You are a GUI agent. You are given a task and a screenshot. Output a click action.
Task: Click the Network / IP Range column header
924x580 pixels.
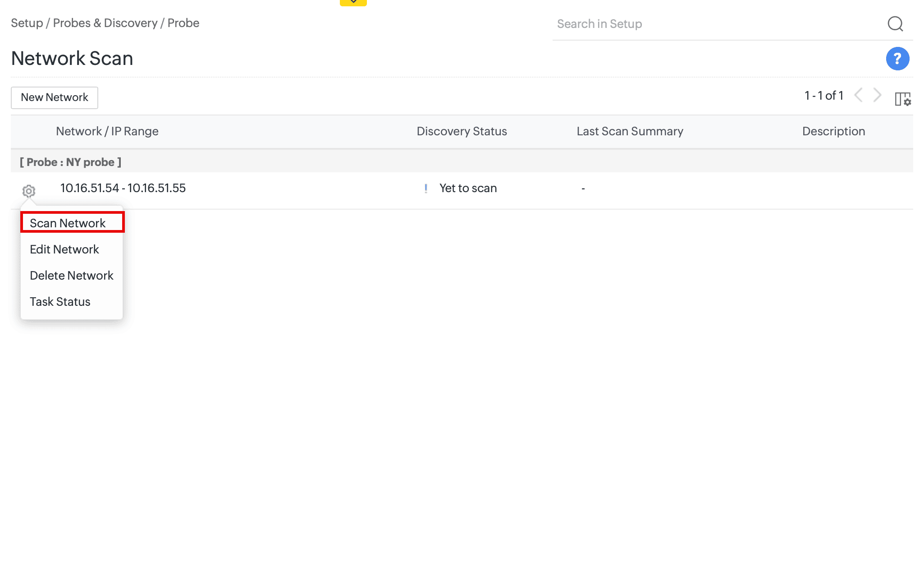point(107,131)
